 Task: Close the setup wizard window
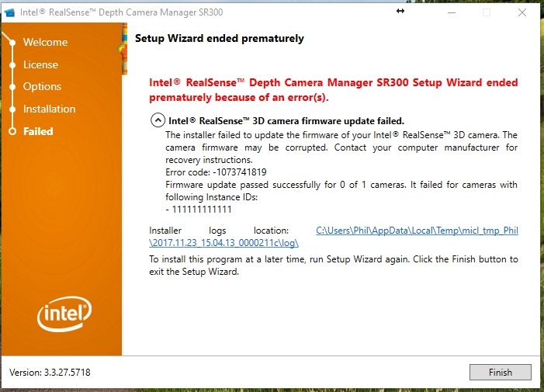522,12
